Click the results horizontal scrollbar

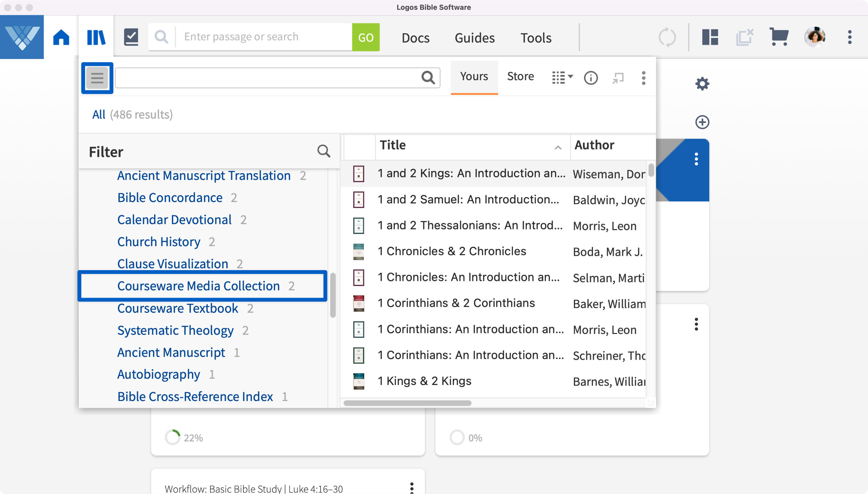click(x=407, y=403)
